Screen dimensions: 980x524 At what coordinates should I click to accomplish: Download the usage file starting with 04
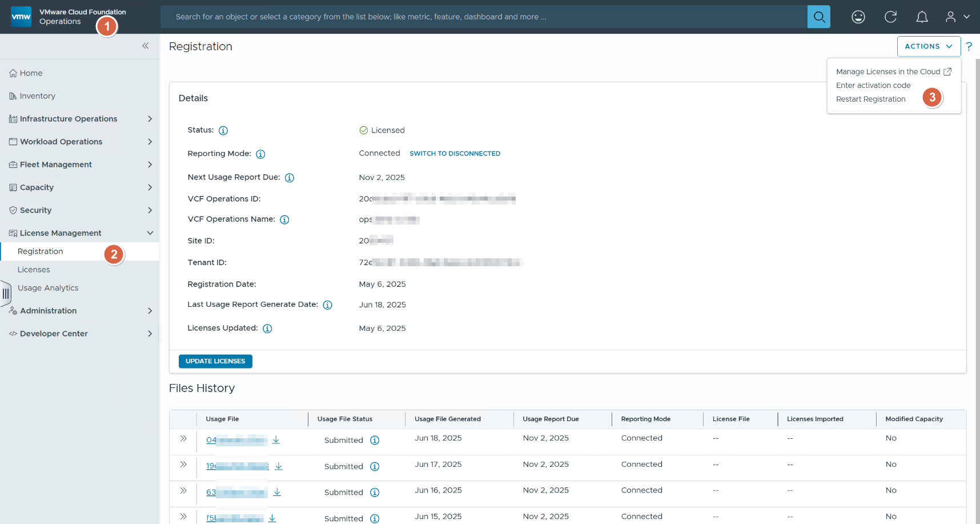(x=276, y=439)
